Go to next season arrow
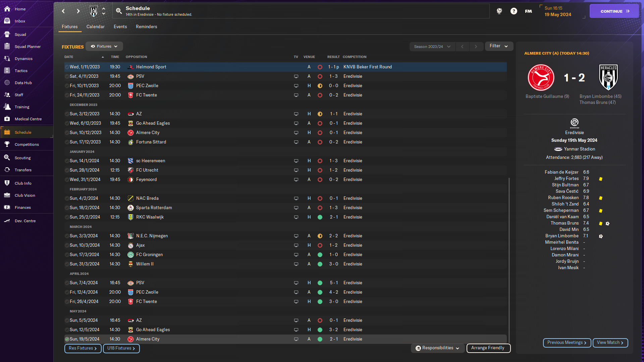Viewport: 644px width, 362px height. tap(476, 47)
